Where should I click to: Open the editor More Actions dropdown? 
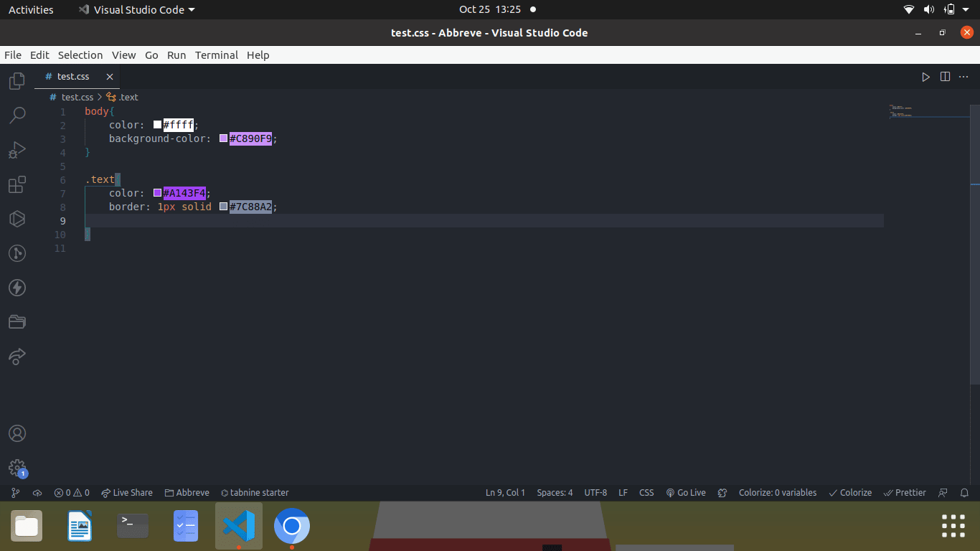point(963,77)
